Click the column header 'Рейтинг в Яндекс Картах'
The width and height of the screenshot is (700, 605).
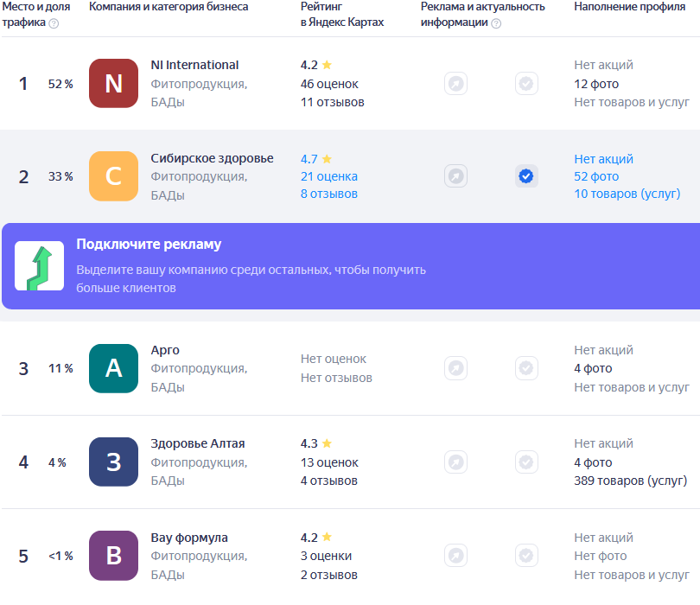pyautogui.click(x=342, y=15)
